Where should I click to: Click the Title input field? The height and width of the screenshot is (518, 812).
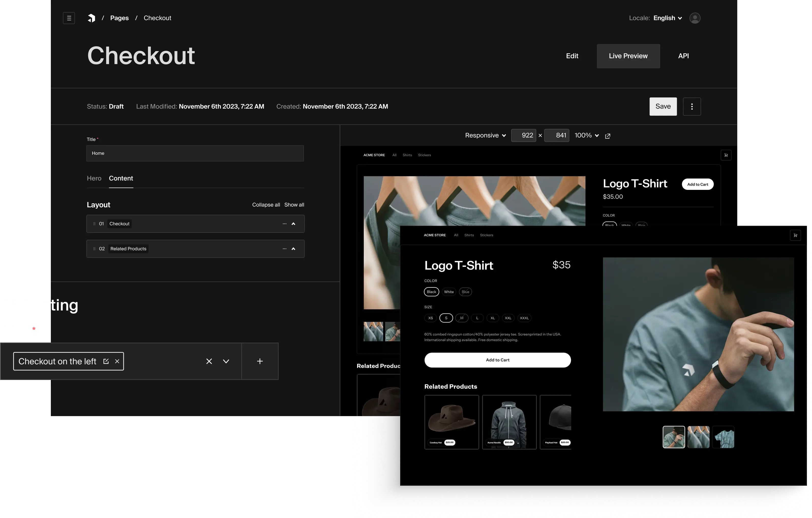pos(195,154)
